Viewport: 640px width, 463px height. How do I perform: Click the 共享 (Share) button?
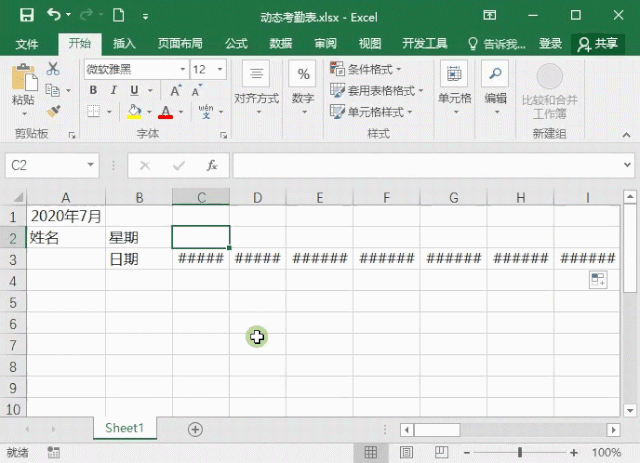598,44
